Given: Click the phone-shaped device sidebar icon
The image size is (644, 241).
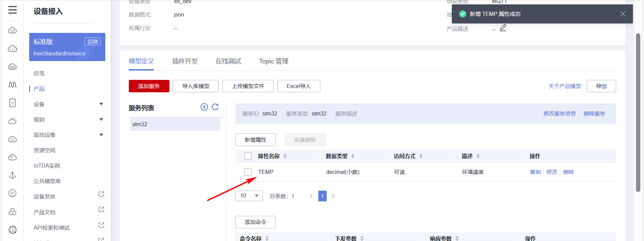Looking at the screenshot, I should pyautogui.click(x=12, y=103).
